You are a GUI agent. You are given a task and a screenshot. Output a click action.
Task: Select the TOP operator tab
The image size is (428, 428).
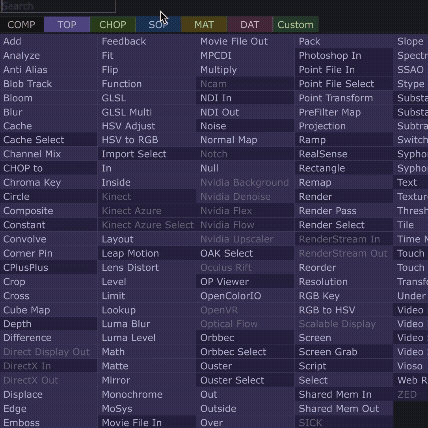click(x=67, y=25)
